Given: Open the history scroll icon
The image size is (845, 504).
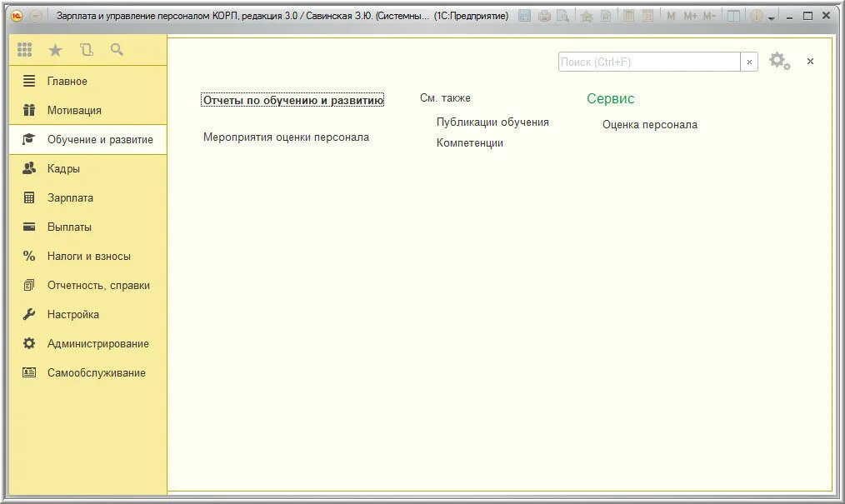Looking at the screenshot, I should pos(86,49).
